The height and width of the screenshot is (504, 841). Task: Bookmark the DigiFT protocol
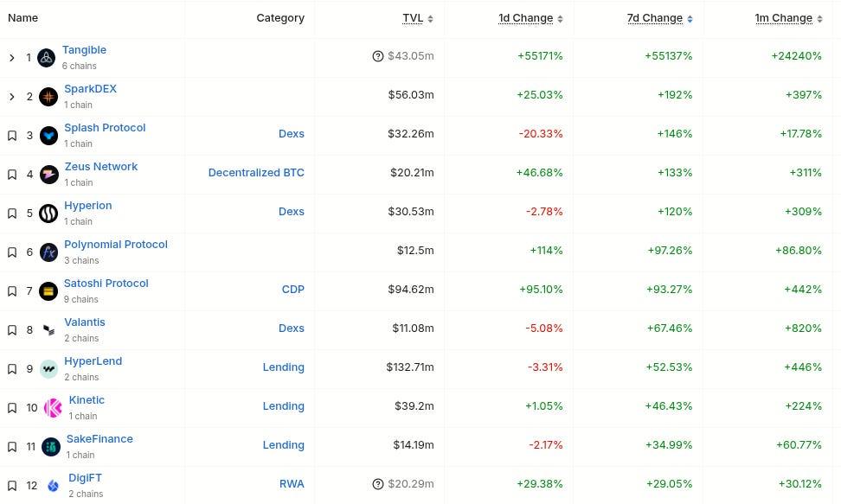pyautogui.click(x=12, y=486)
